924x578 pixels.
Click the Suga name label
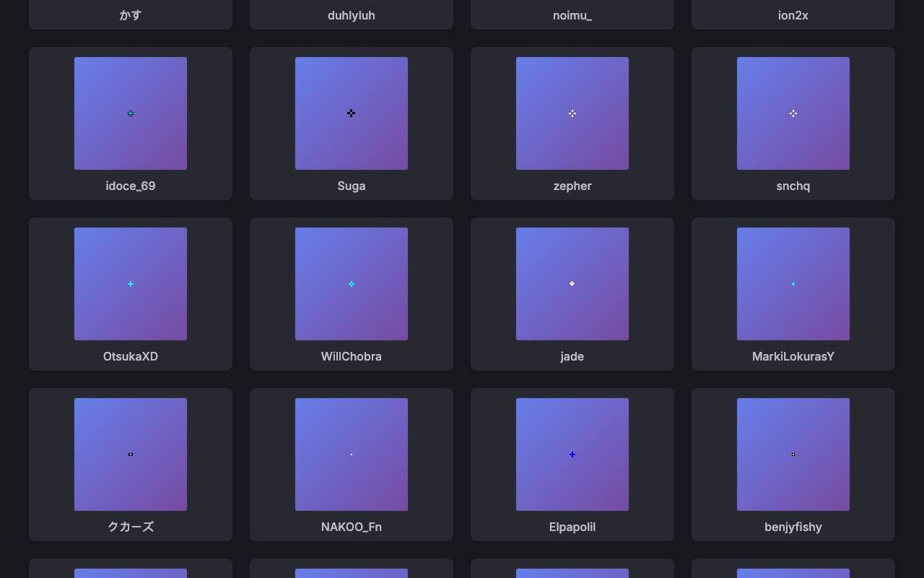coord(352,186)
